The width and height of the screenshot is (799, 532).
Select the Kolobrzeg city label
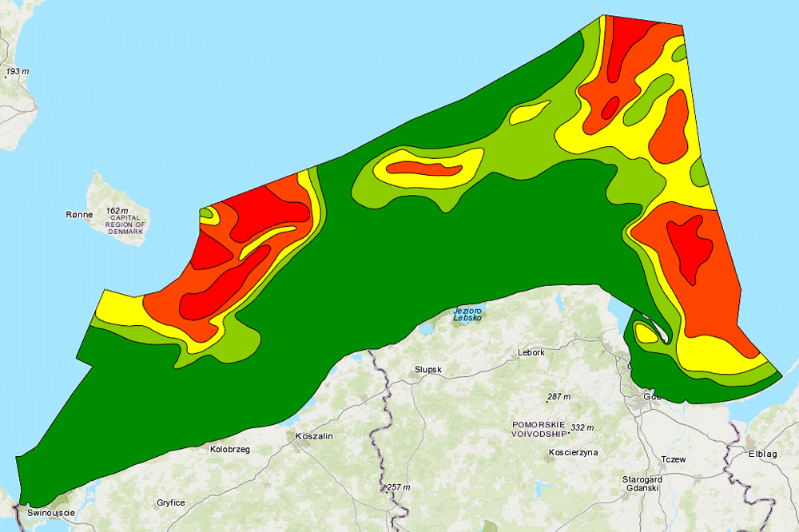click(229, 450)
